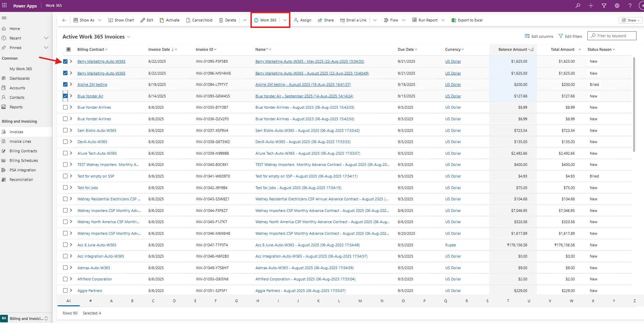Click the Filter by keyword field
The image size is (644, 323).
click(612, 36)
